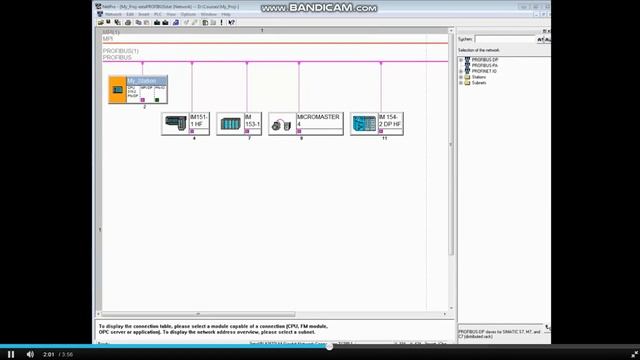Click the blue Catalog toolbar icon
640x360 pixels.
coord(176,22)
